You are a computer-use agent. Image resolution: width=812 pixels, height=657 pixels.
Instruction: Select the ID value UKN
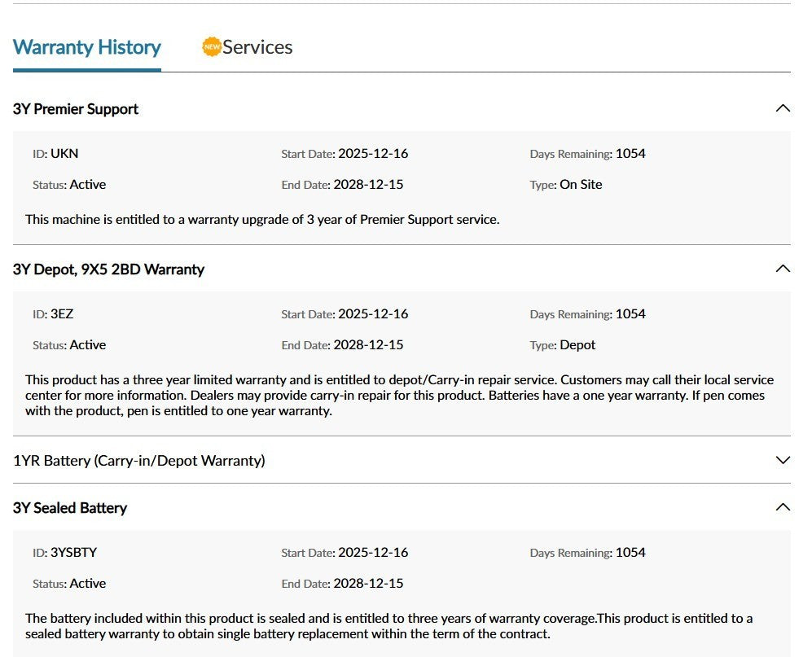pos(64,154)
